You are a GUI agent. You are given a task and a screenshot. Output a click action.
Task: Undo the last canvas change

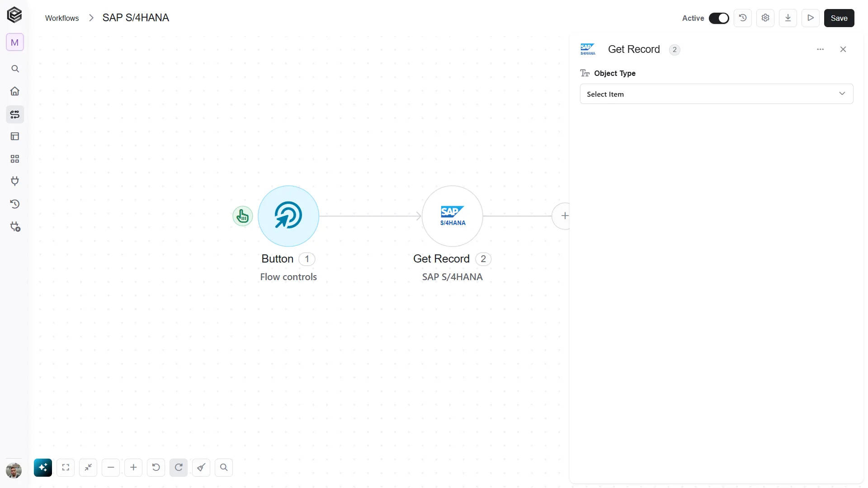[x=156, y=468]
